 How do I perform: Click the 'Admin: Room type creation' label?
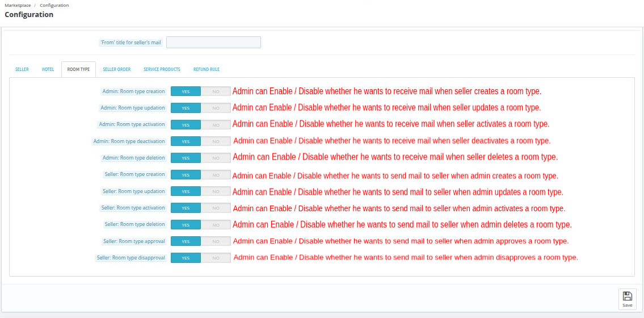133,91
